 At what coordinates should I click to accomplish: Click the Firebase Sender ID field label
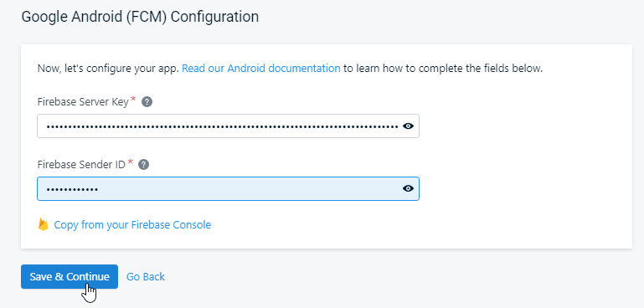[x=81, y=165]
